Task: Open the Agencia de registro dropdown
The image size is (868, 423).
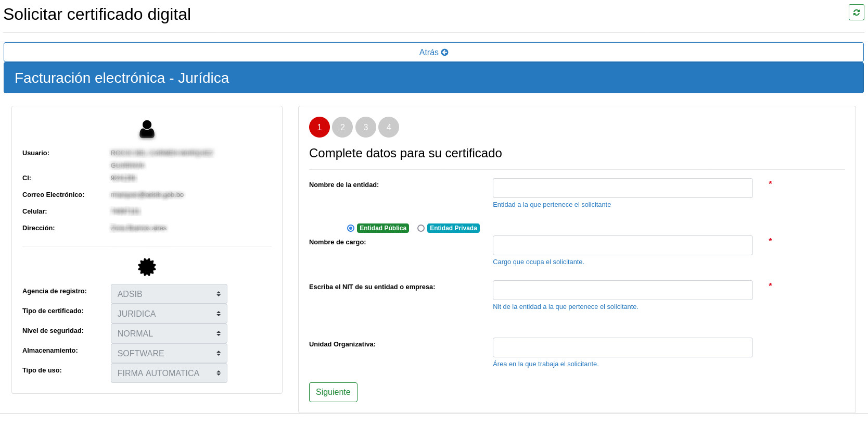Action: point(169,294)
